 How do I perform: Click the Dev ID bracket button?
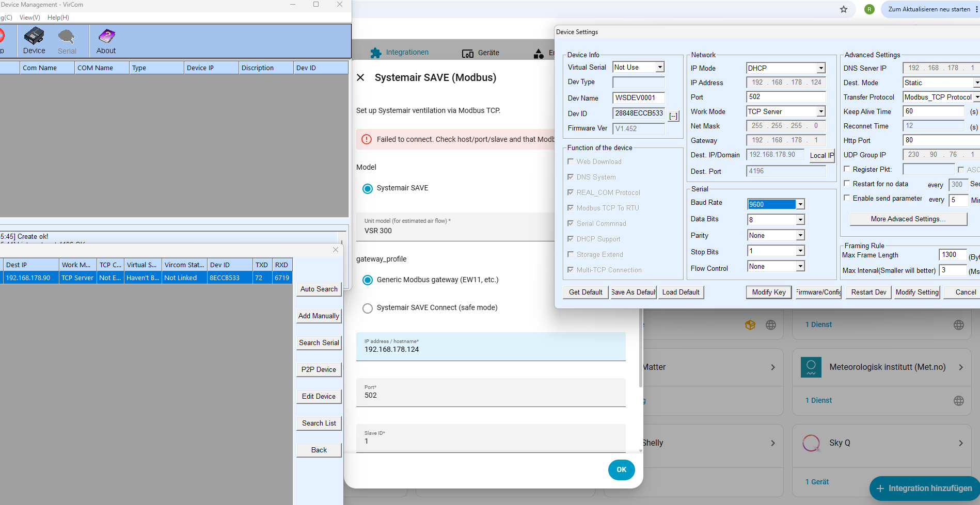click(x=674, y=116)
